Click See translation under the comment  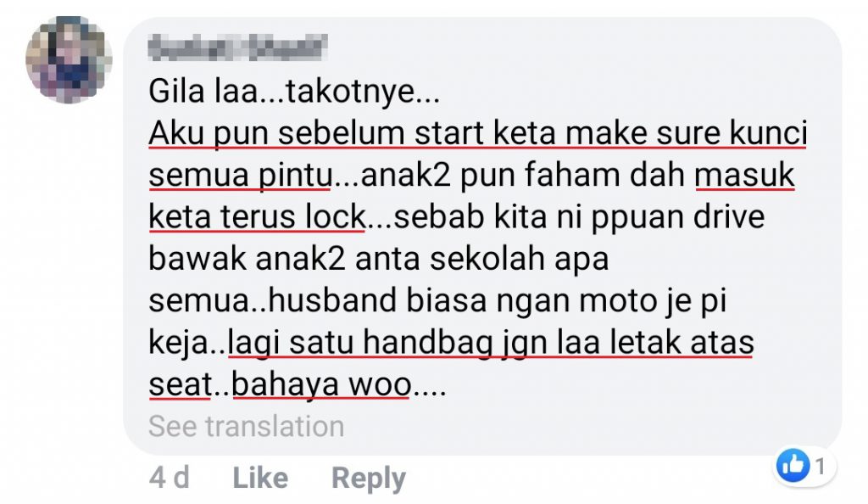(247, 427)
